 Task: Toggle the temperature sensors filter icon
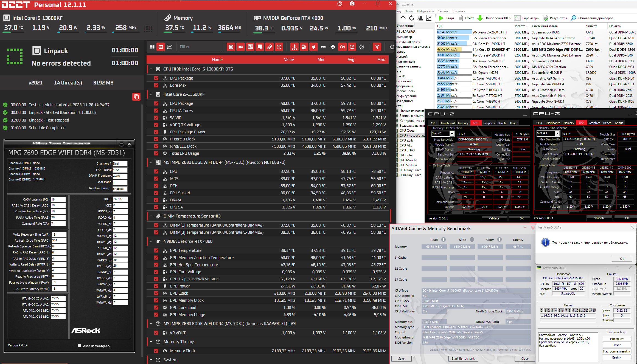pyautogui.click(x=294, y=47)
